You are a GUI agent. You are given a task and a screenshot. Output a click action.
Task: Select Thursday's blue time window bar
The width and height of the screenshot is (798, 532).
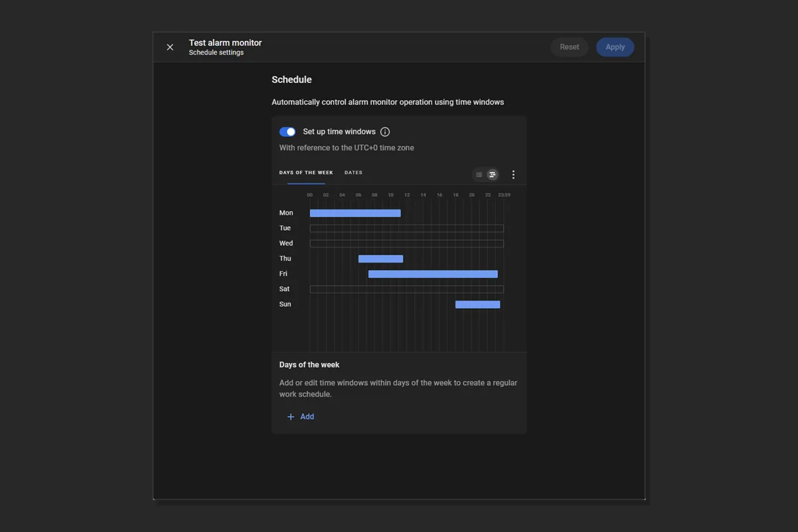coord(380,259)
